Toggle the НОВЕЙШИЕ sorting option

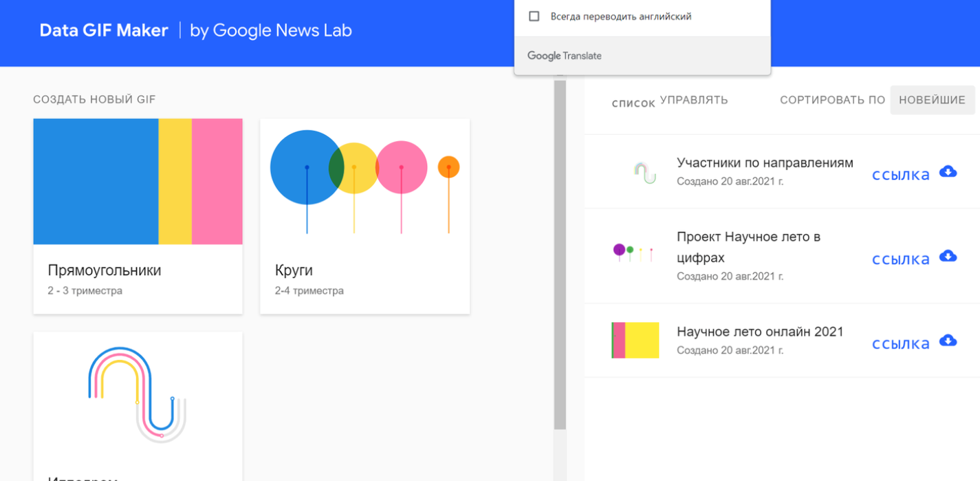pos(933,100)
